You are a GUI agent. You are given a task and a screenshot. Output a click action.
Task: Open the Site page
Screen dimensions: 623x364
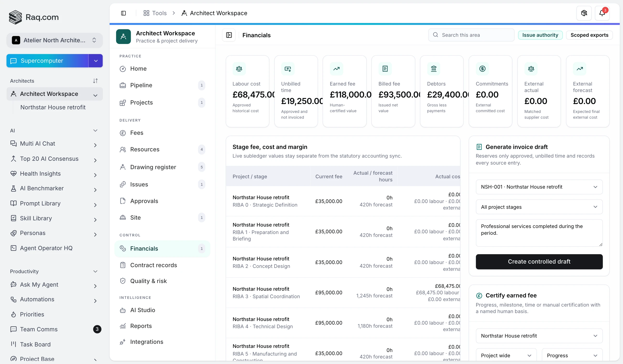coord(162,218)
